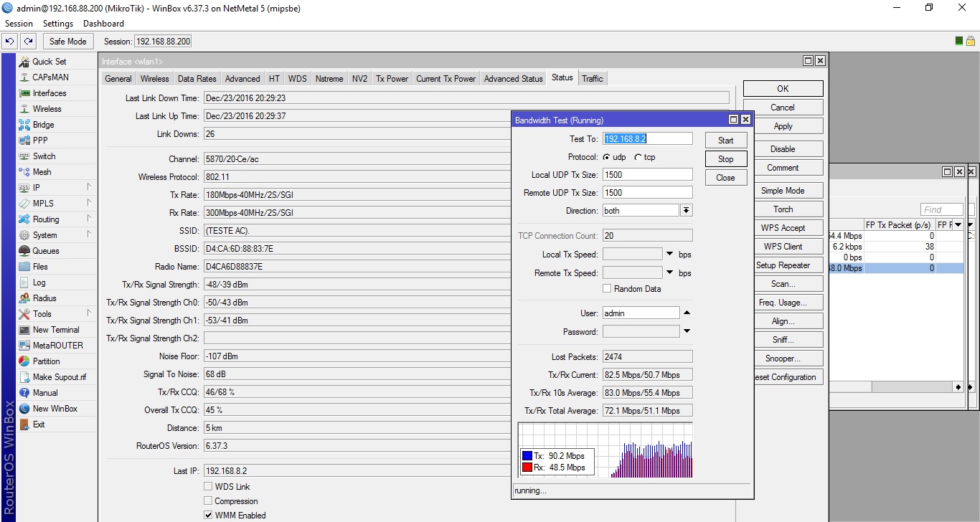Enable the Random Data checkbox
Viewport: 980px width, 522px height.
607,289
